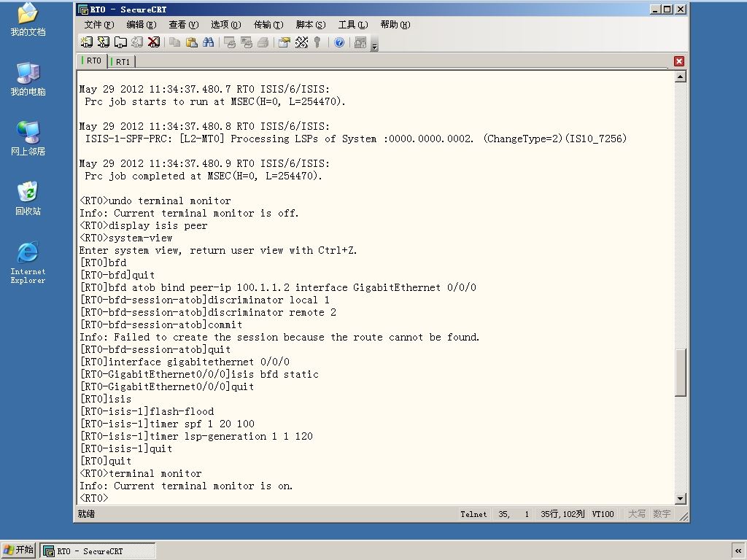
Task: Click the taskbar tray expand chevron
Action: point(738,551)
